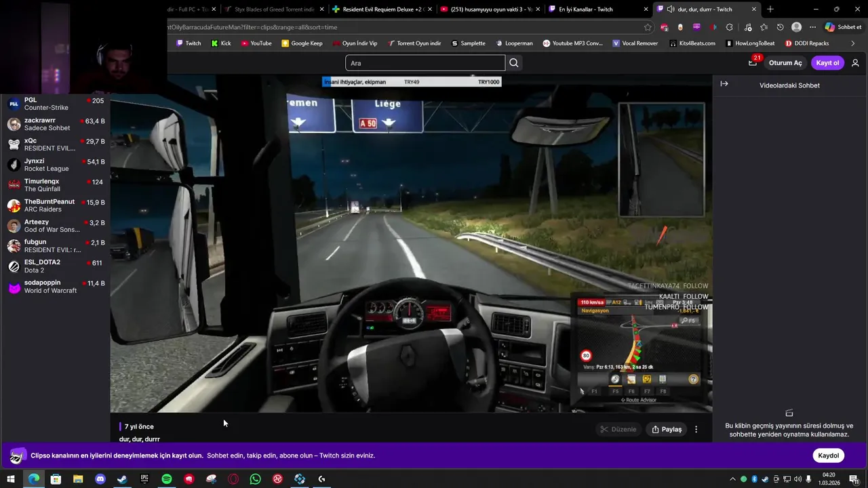Image resolution: width=868 pixels, height=488 pixels.
Task: Open the Samplette bookmark
Action: tap(469, 43)
